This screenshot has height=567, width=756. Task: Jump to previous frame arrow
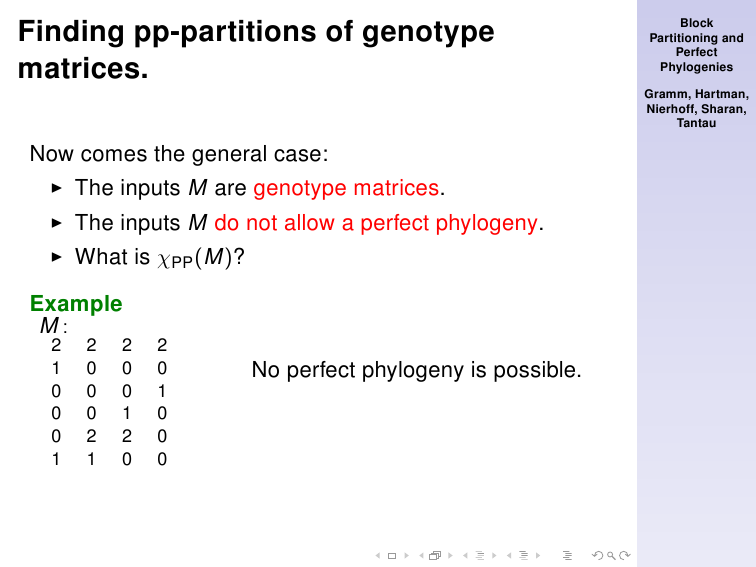[x=421, y=555]
